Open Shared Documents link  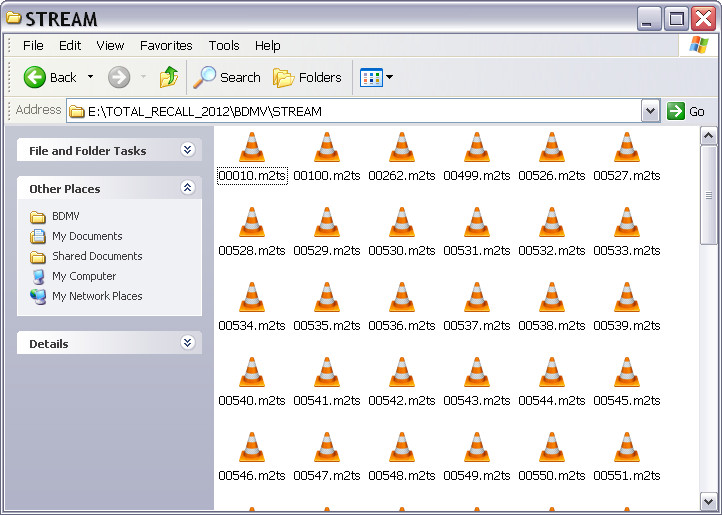(86, 256)
